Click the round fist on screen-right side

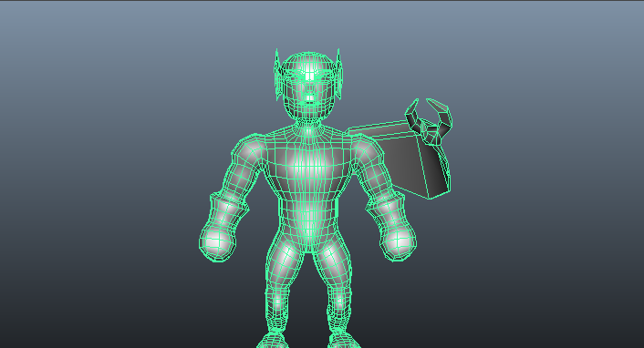pos(399,242)
